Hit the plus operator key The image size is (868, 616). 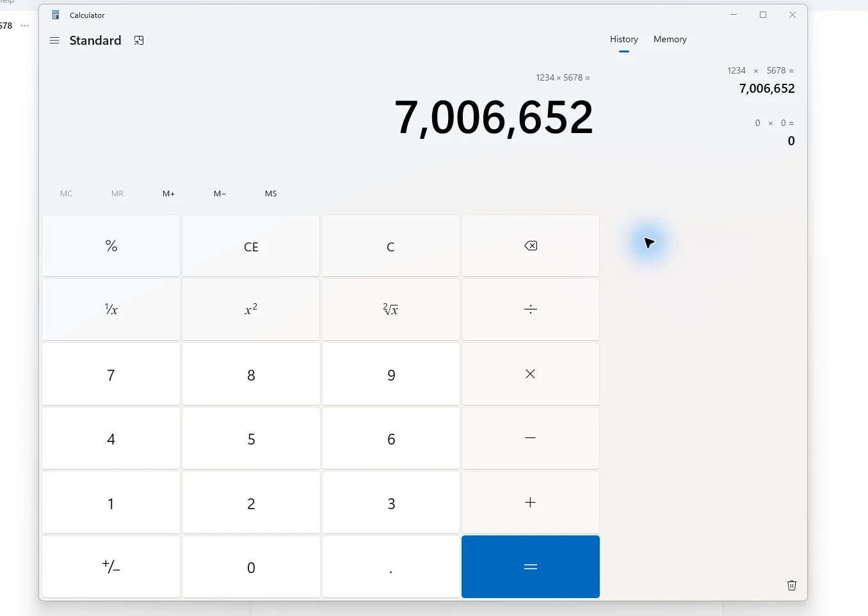[531, 503]
